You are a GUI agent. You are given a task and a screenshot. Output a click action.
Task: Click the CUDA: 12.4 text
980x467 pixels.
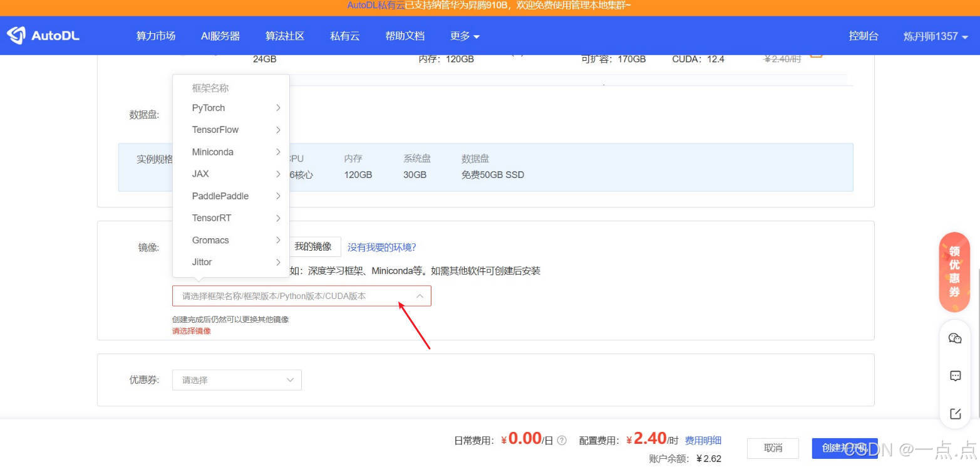[698, 59]
